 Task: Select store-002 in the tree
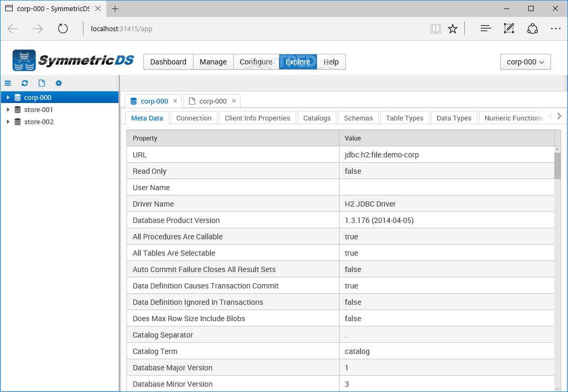pos(39,122)
